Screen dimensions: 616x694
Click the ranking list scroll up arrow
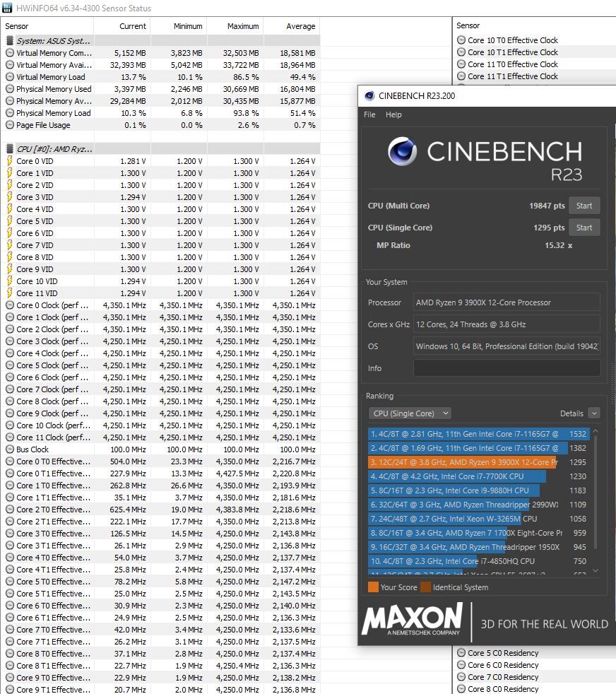596,430
